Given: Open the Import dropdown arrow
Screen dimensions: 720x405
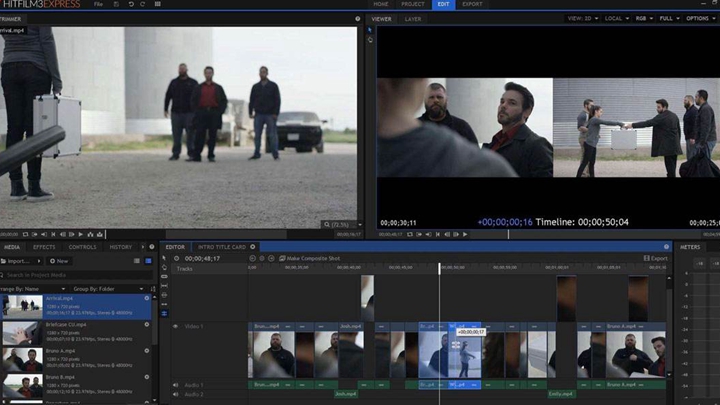Looking at the screenshot, I should [39, 261].
